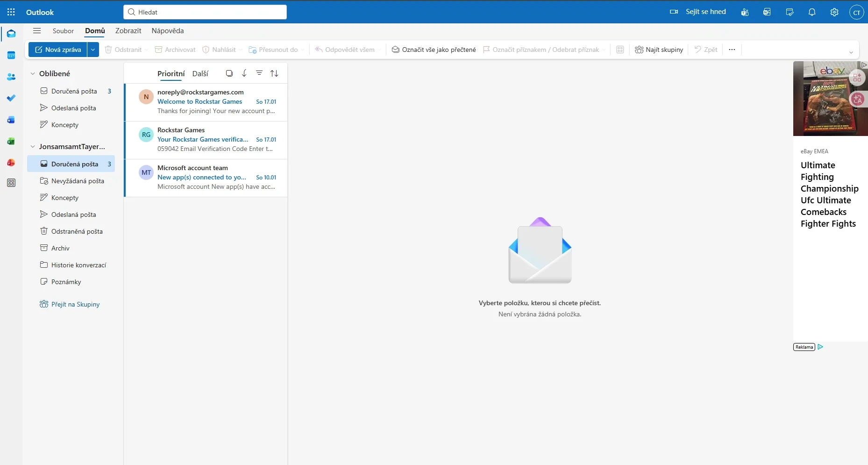Open Doručená pošta under Oblíbené

71,91
